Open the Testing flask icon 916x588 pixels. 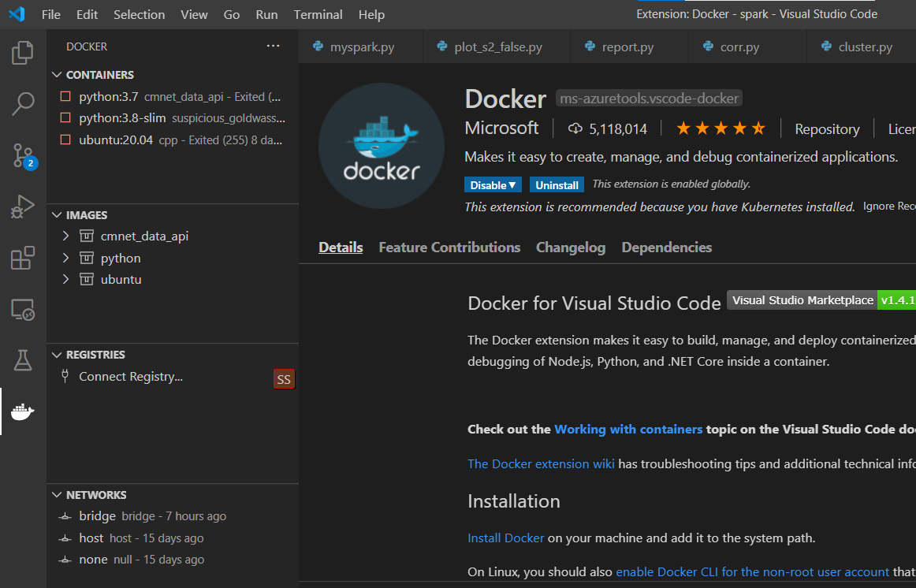[x=23, y=360]
